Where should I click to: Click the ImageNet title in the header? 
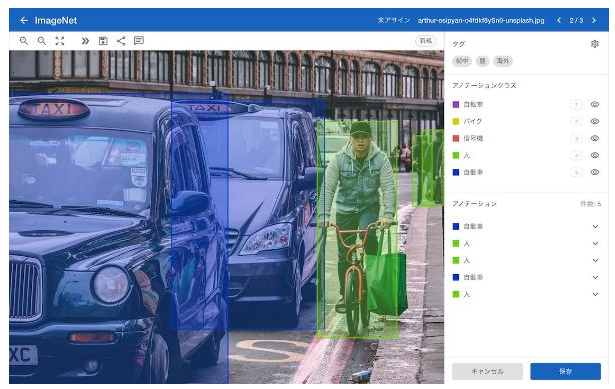(56, 20)
